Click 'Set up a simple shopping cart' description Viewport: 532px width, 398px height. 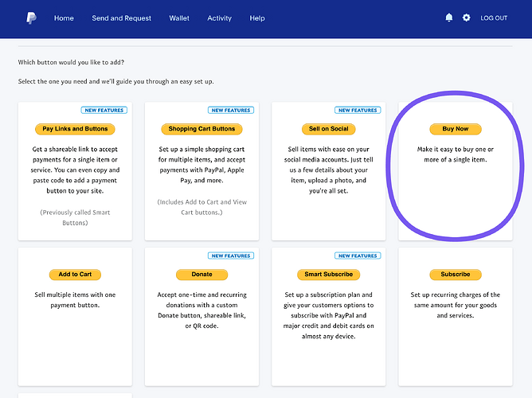point(201,165)
